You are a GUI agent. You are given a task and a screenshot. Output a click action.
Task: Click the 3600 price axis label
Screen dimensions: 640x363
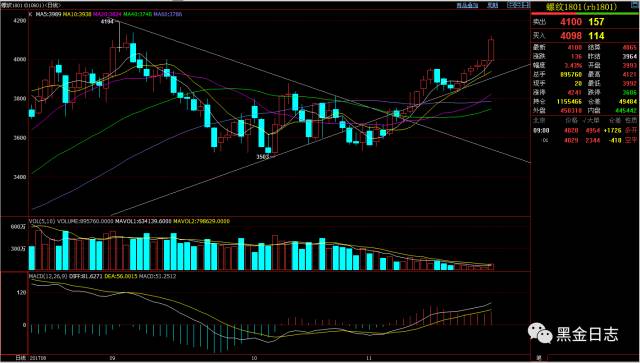[21, 138]
